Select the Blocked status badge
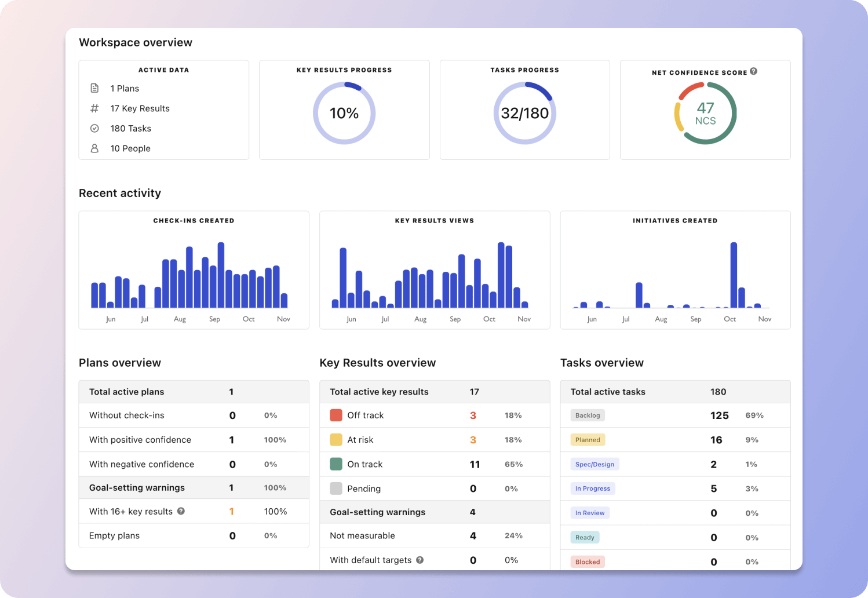Viewport: 868px width, 598px height. point(587,561)
